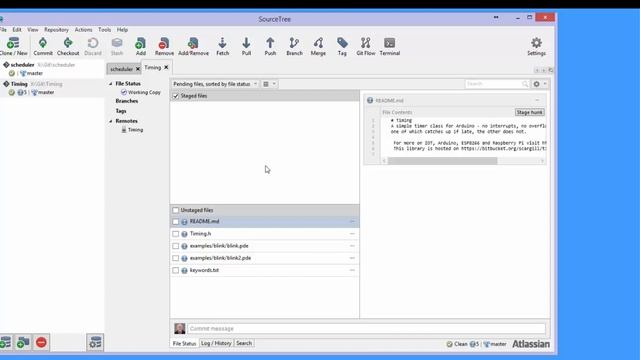Toggle the Unstaged files checkbox
The height and width of the screenshot is (360, 640).
pyautogui.click(x=176, y=210)
